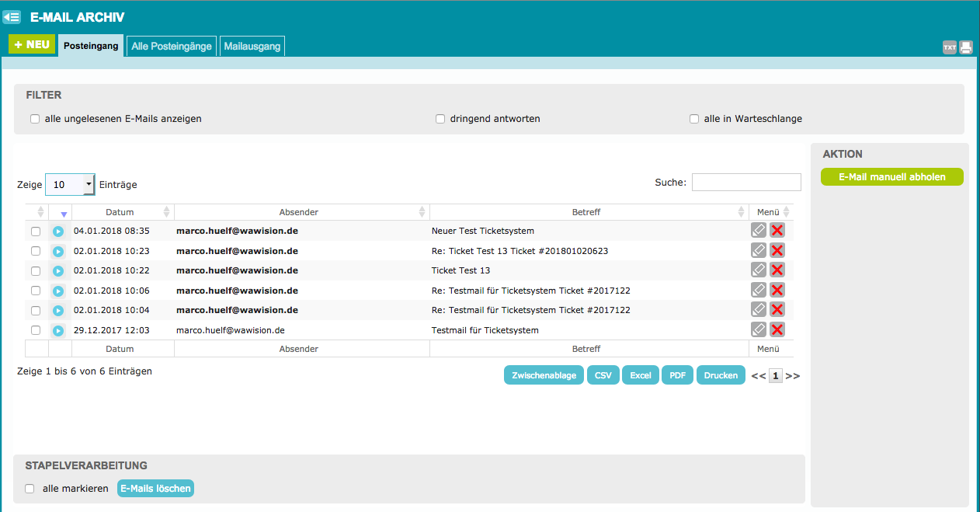Viewport: 980px width, 512px height.
Task: Collapse the sidebar menu icon
Action: coord(12,16)
